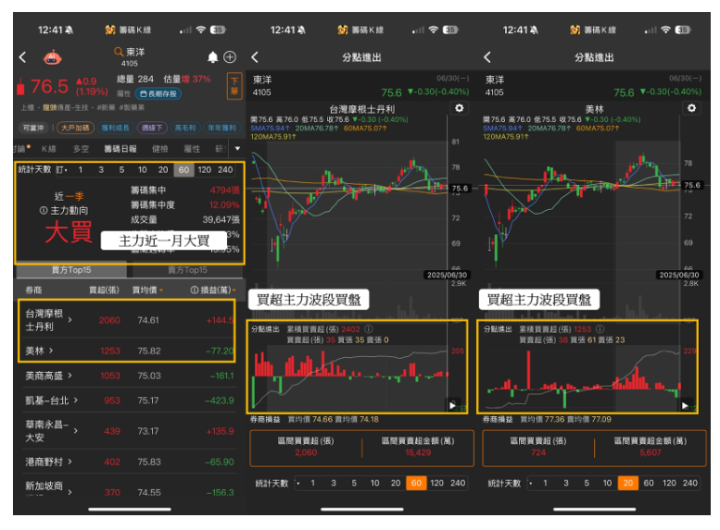Expand 凱基-台北 broker row chevron
Screen dimensions: 720x530
tap(76, 400)
